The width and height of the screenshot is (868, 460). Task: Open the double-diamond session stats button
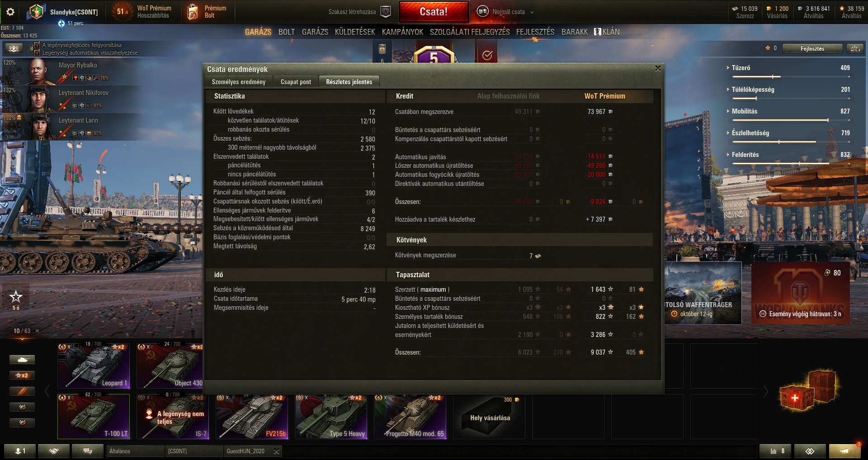[x=810, y=451]
